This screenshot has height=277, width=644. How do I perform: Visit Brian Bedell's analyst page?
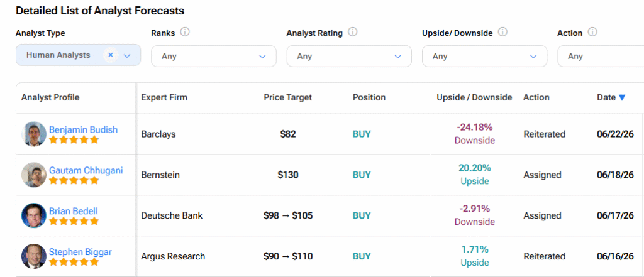point(74,211)
